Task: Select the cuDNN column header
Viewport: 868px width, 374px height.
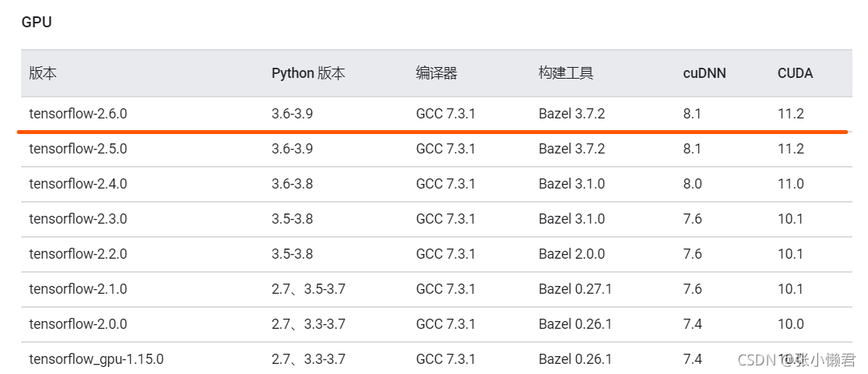Action: (x=705, y=73)
